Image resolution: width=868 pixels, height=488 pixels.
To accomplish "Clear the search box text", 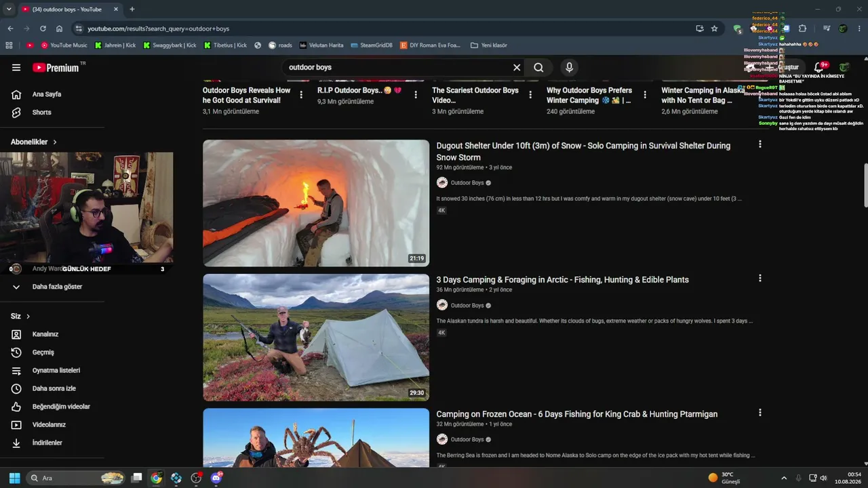I will coord(517,68).
